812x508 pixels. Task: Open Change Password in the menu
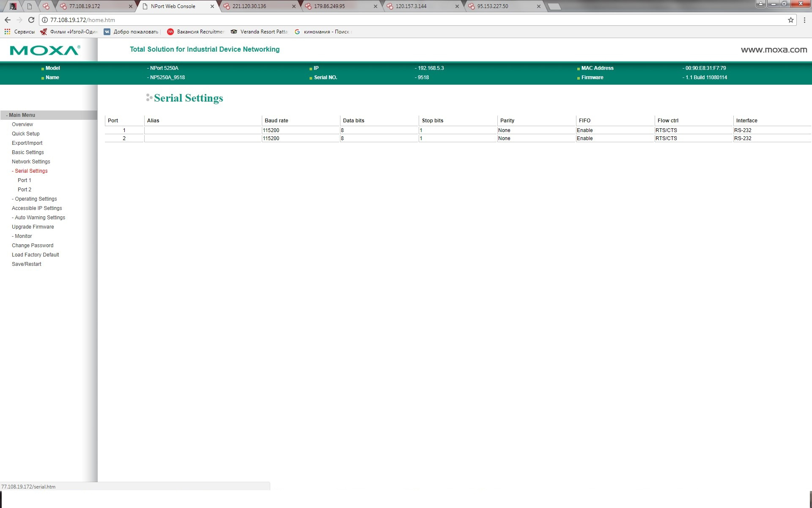click(33, 246)
